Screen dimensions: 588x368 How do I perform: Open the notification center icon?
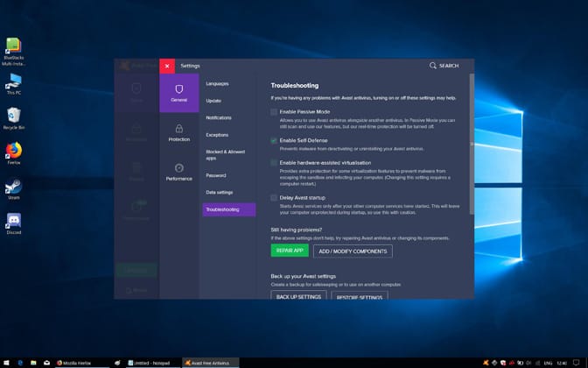click(x=577, y=363)
